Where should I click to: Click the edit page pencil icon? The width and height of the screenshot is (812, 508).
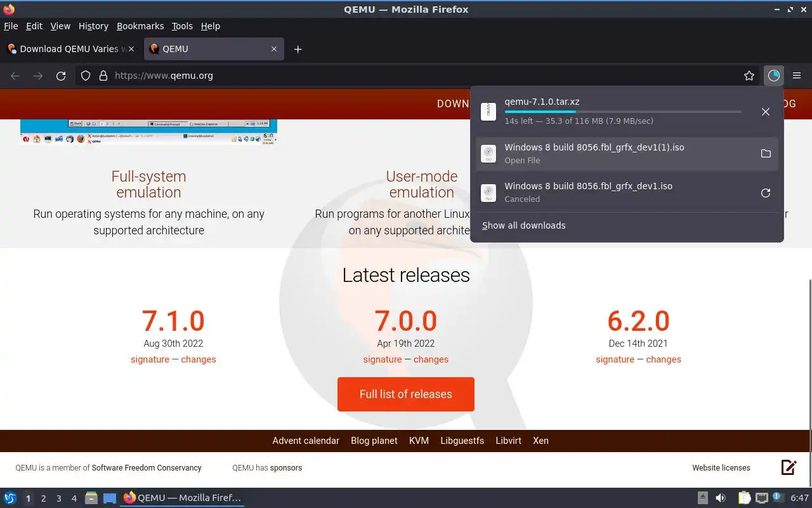coord(789,467)
